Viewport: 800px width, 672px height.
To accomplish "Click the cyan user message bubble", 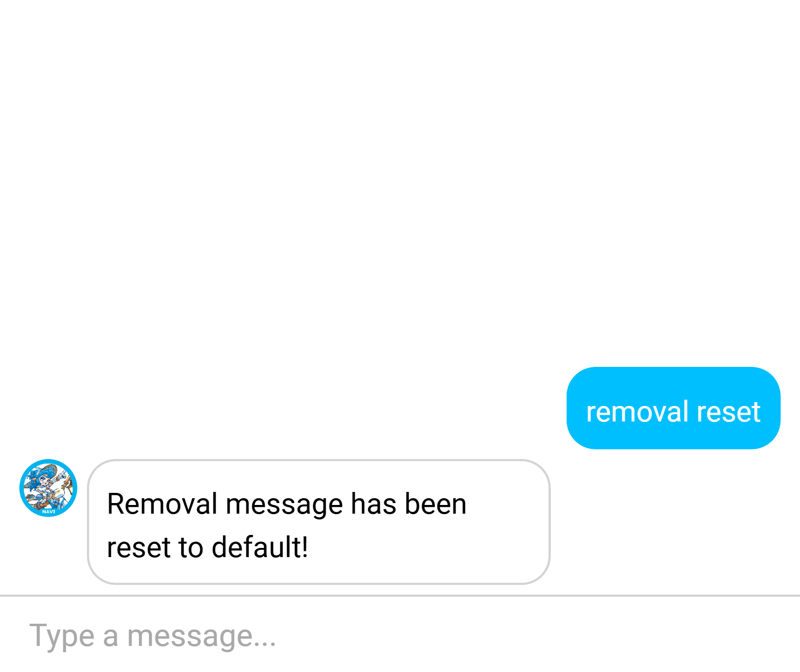I will point(673,408).
